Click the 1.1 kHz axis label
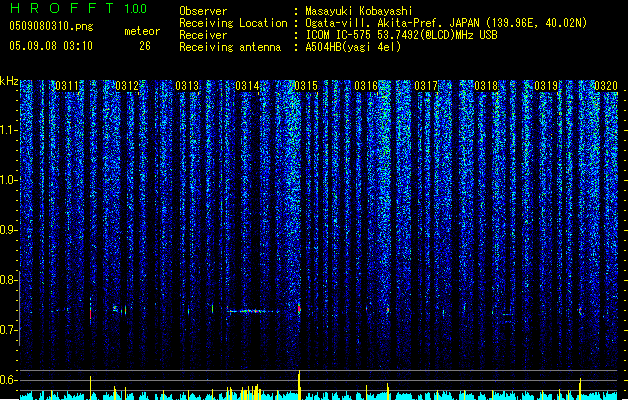The width and height of the screenshot is (629, 400). tap(8, 130)
